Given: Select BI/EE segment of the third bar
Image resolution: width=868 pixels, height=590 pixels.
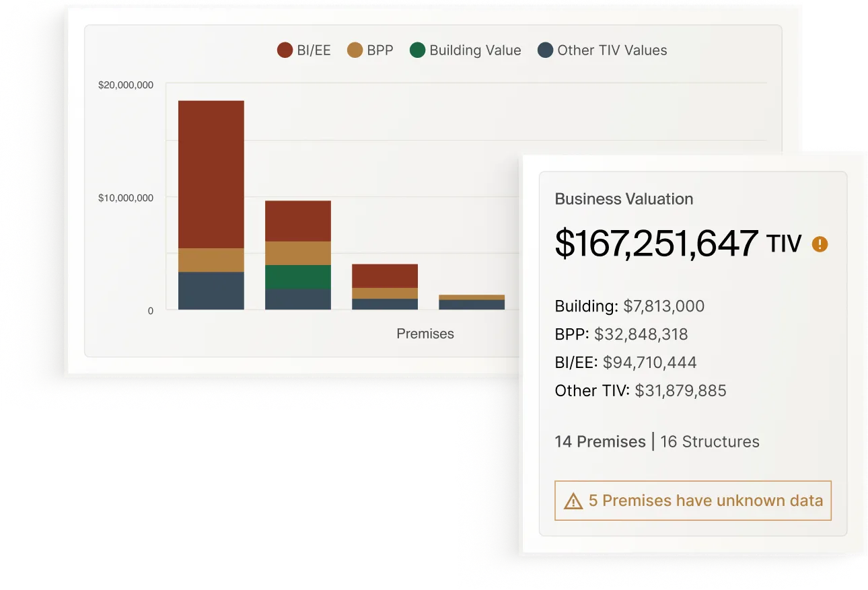Looking at the screenshot, I should pyautogui.click(x=385, y=276).
